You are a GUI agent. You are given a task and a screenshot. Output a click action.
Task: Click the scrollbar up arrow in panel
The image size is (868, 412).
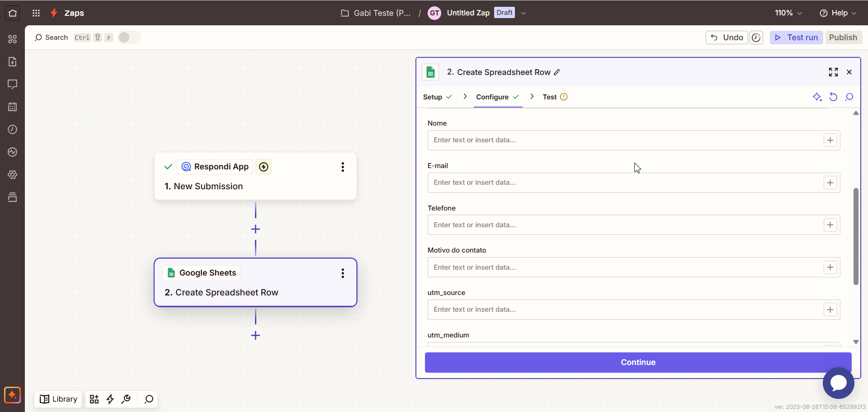tap(855, 113)
